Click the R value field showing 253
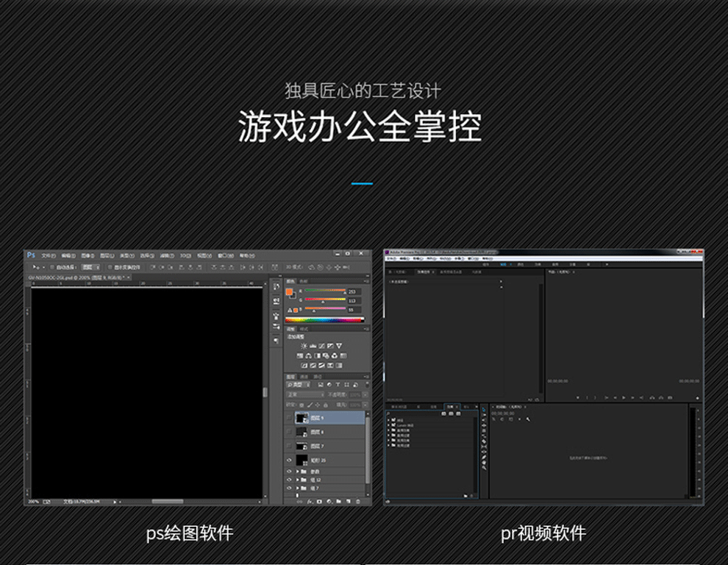 coord(354,292)
